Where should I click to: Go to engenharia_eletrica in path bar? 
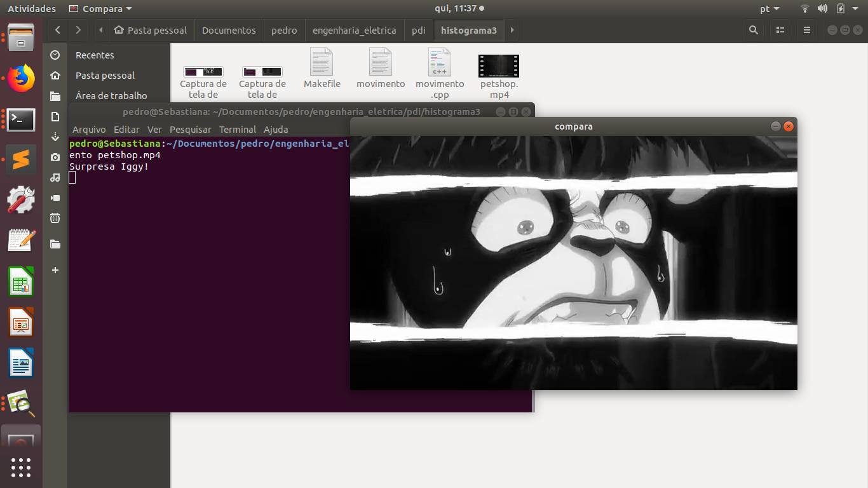[355, 30]
